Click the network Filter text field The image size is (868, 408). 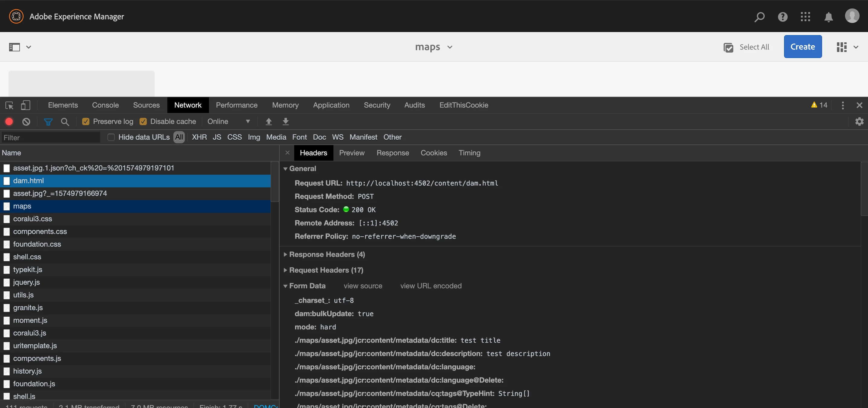tap(50, 137)
